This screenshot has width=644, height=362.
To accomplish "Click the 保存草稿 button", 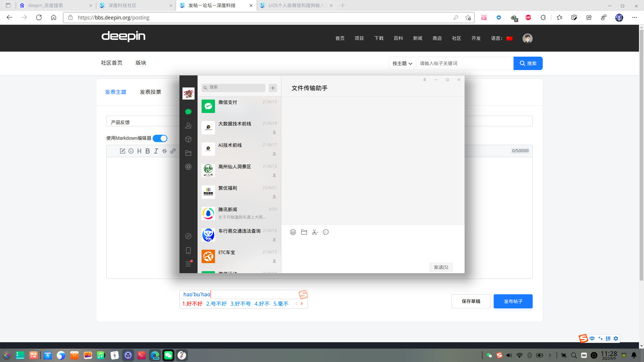I will [471, 301].
